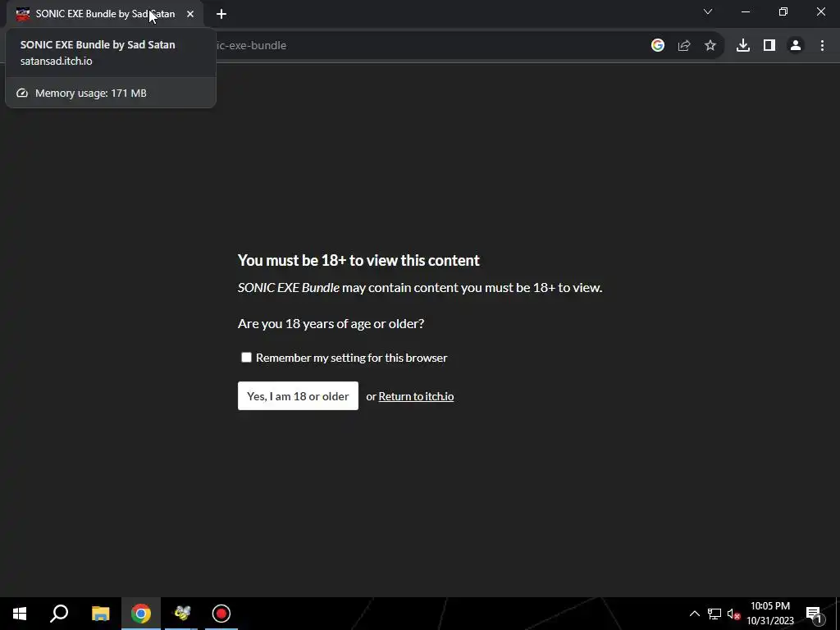Click the red record app taskbar icon
The image size is (840, 630).
pos(221,614)
